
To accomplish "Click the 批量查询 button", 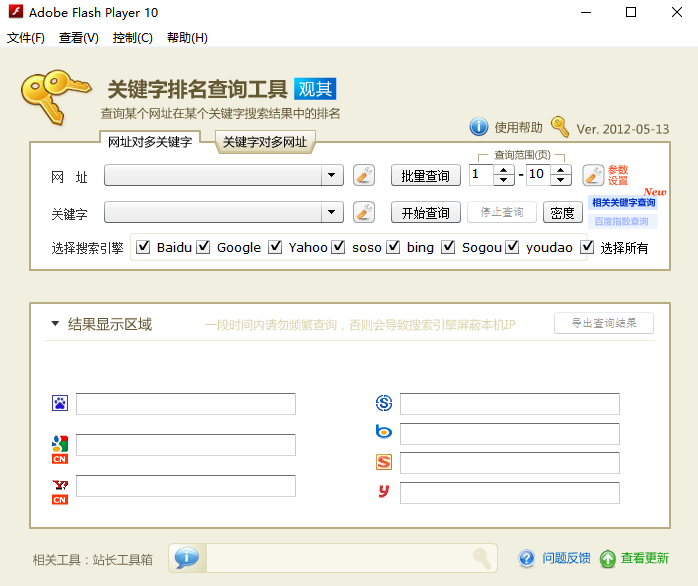I will (426, 175).
